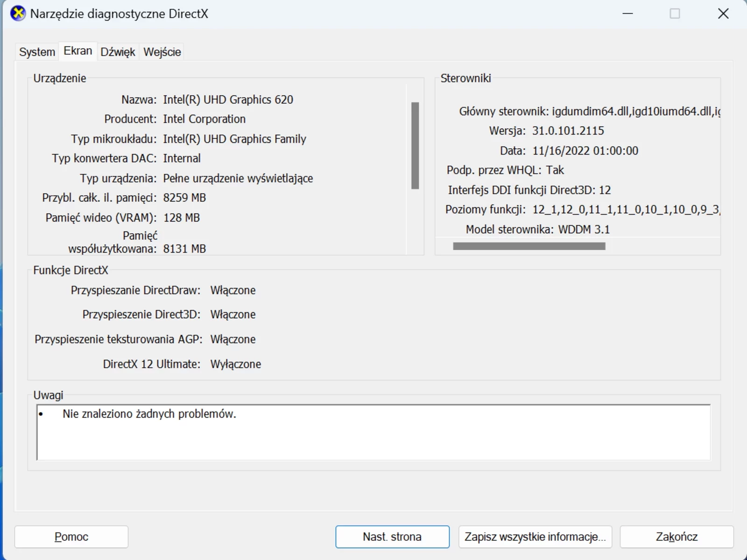Click the Przyspieszenie teksturowania AGP label
Image resolution: width=747 pixels, height=560 pixels.
pos(119,339)
